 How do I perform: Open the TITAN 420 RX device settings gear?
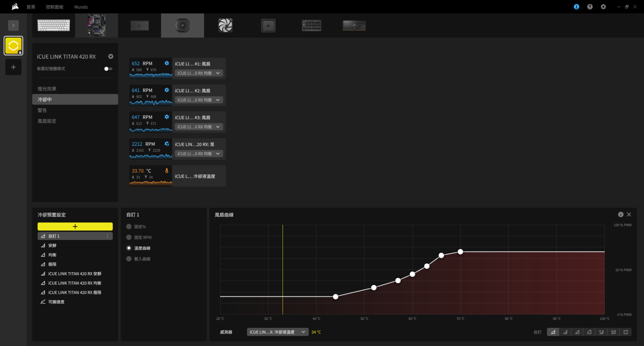tap(111, 57)
